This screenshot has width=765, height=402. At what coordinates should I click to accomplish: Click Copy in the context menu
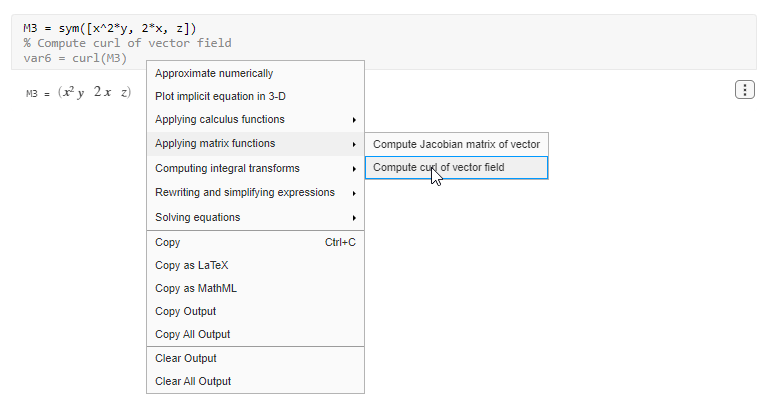pos(168,242)
